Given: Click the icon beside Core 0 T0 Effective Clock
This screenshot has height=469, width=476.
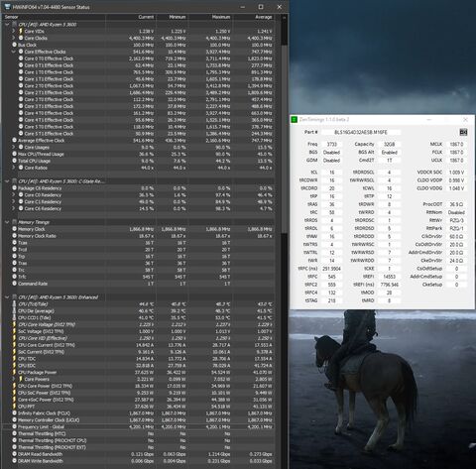Looking at the screenshot, I should click(21, 59).
